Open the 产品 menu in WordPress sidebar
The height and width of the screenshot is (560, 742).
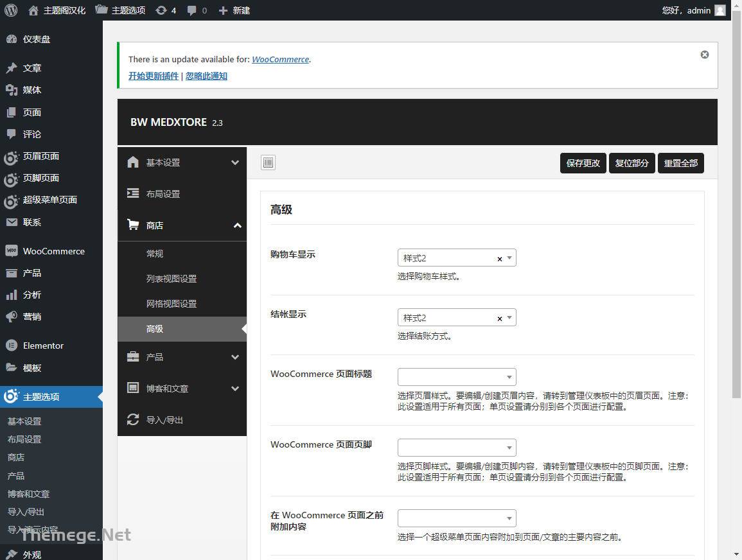pos(51,273)
